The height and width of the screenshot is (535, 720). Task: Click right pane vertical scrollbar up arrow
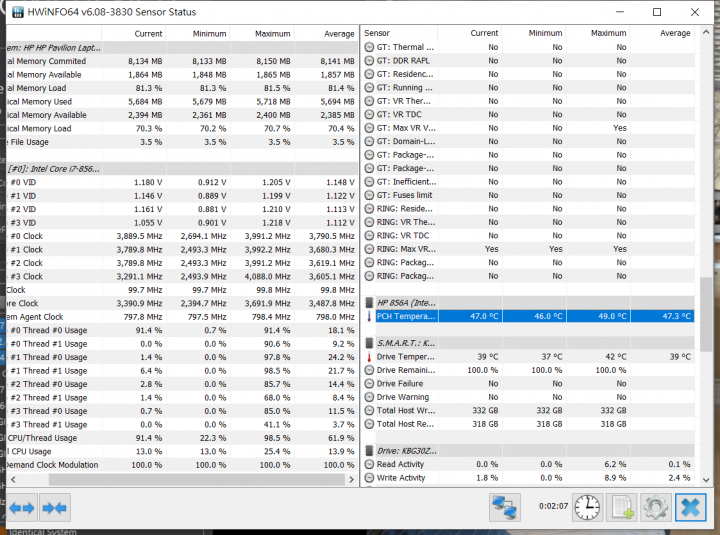[x=706, y=32]
